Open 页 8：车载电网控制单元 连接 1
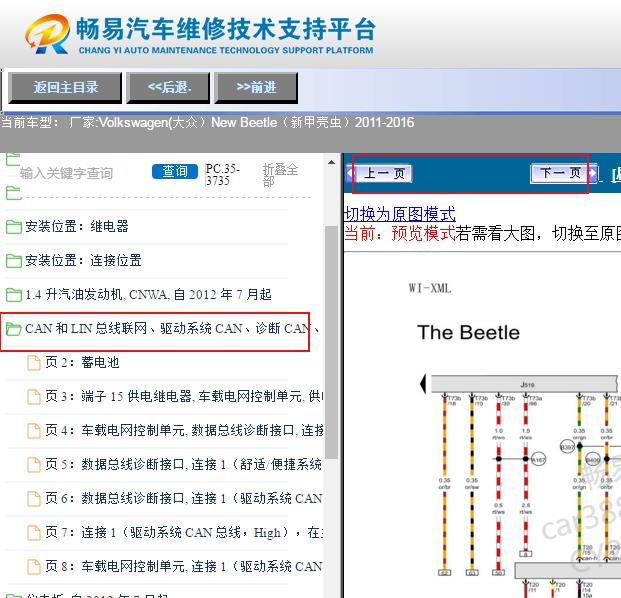 tap(184, 566)
